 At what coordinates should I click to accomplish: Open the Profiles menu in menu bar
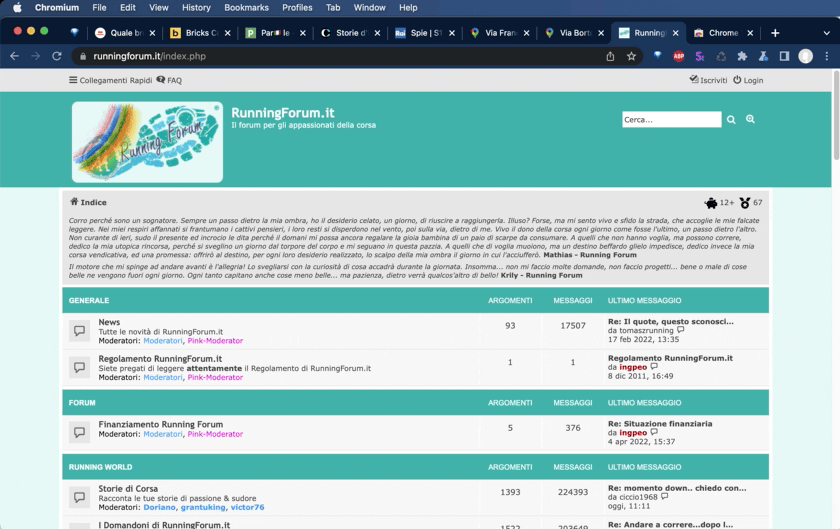click(x=297, y=8)
